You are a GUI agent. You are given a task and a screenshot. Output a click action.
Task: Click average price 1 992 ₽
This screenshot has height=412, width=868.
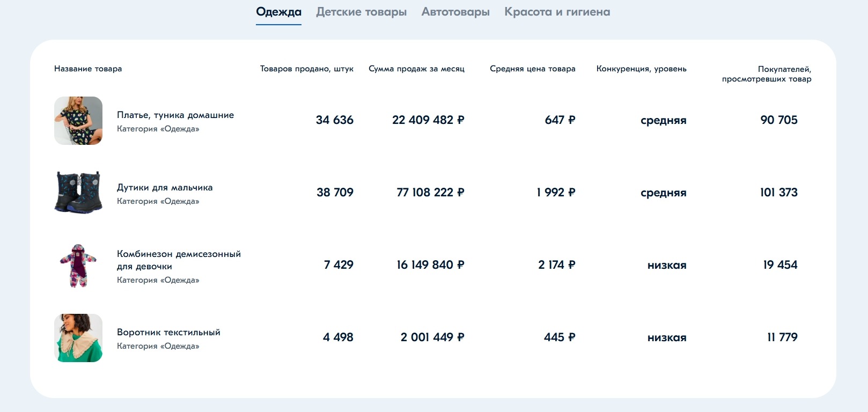[556, 193]
